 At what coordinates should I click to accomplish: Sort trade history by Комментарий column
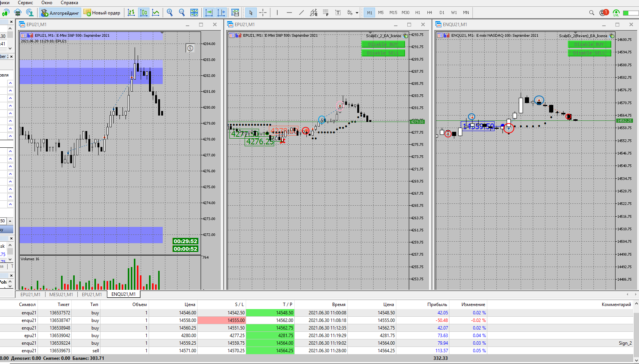pyautogui.click(x=616, y=305)
